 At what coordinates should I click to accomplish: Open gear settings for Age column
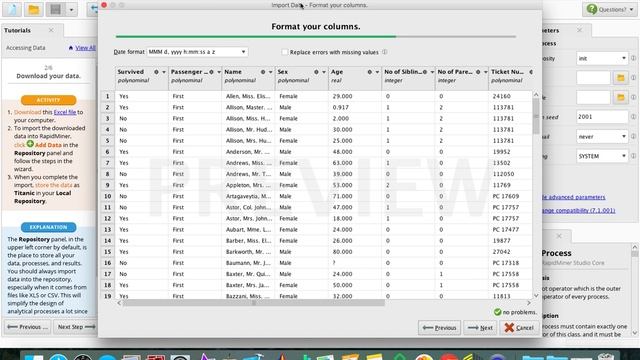pos(369,72)
